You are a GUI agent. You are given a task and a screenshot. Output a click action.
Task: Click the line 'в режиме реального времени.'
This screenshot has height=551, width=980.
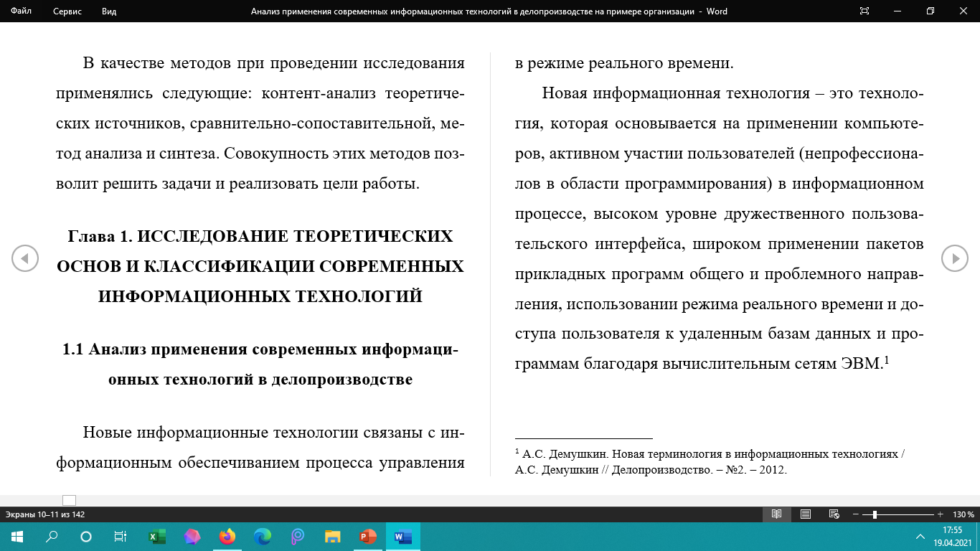(624, 64)
